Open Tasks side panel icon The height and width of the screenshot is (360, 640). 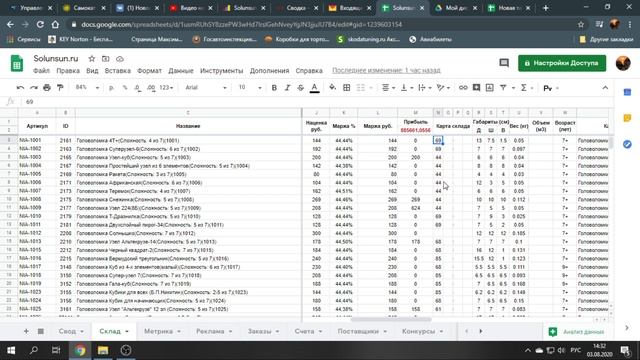point(627,144)
